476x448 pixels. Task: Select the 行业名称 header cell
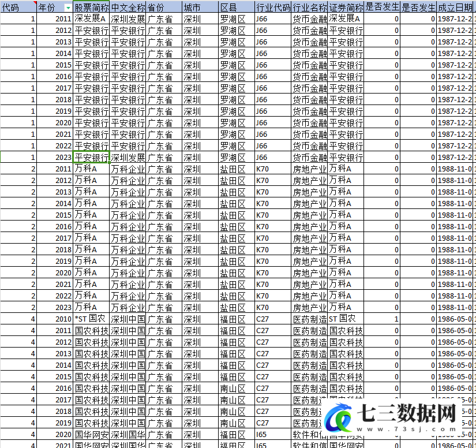[309, 8]
